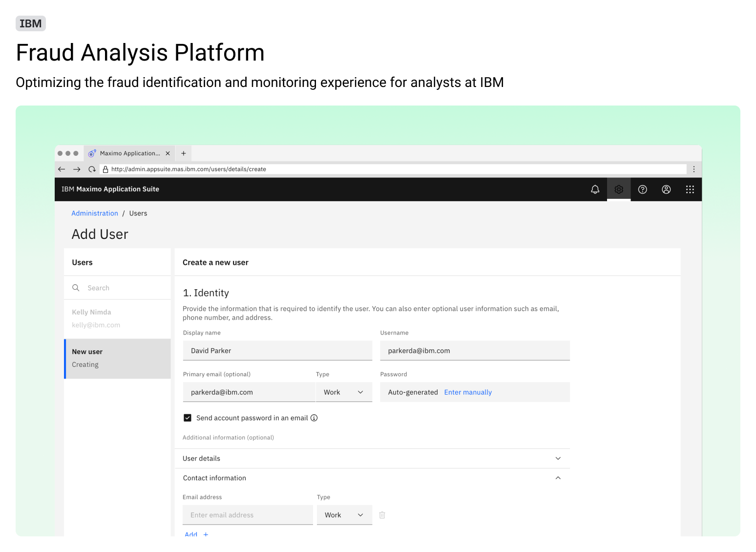Delete the contact email with the trash icon
Viewport: 756px width, 552px height.
tap(382, 515)
